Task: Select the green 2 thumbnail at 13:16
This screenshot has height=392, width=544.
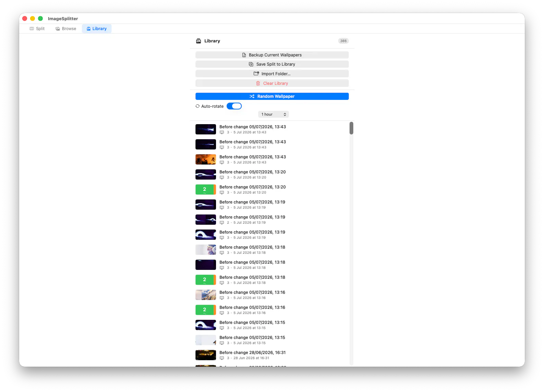Action: pyautogui.click(x=206, y=310)
